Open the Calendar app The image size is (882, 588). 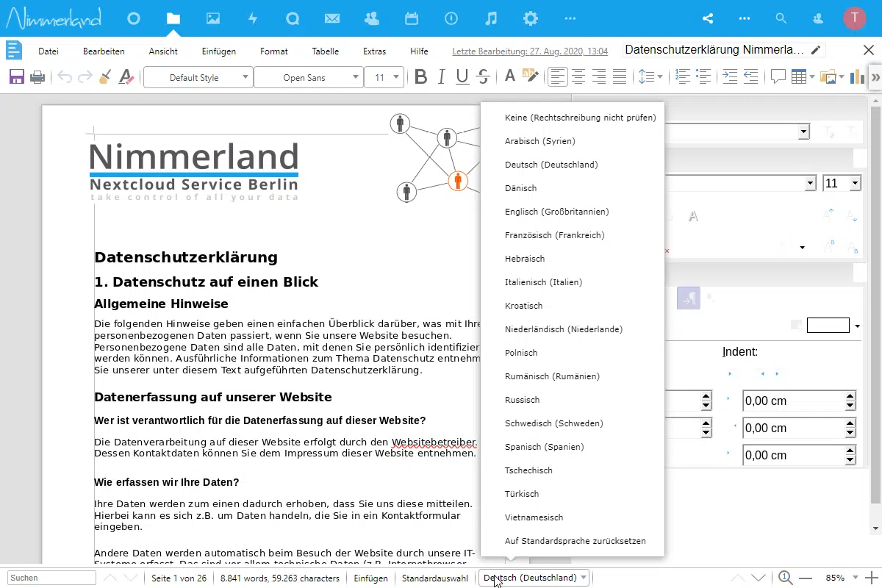(412, 18)
